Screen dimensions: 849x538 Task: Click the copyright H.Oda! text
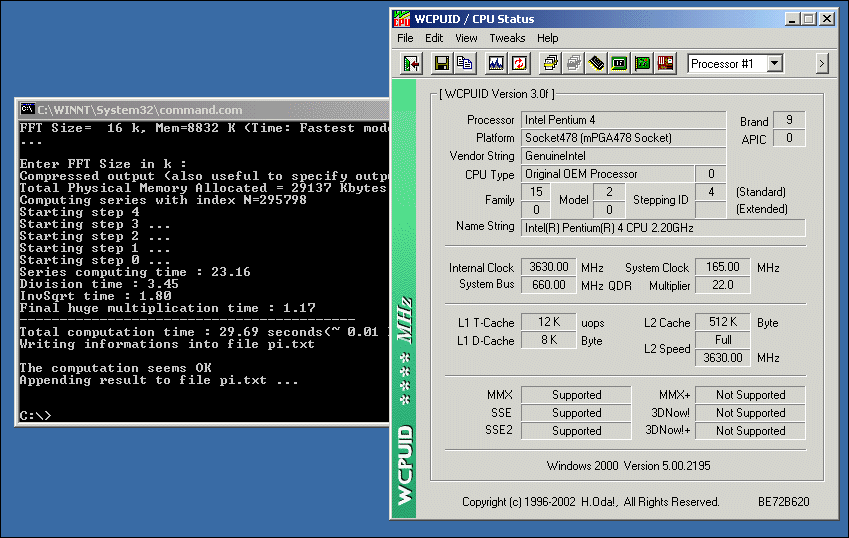click(591, 502)
